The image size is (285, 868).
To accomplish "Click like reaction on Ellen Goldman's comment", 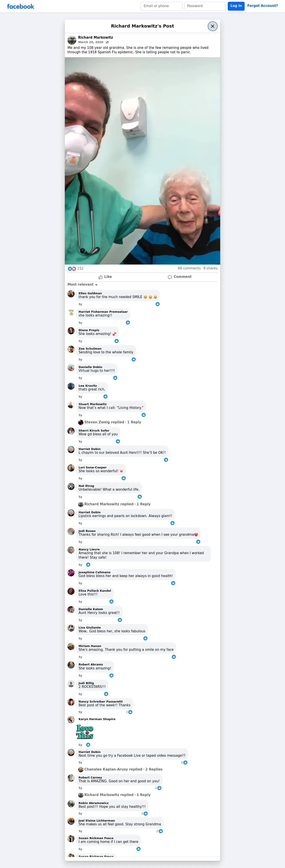I will coord(157,304).
